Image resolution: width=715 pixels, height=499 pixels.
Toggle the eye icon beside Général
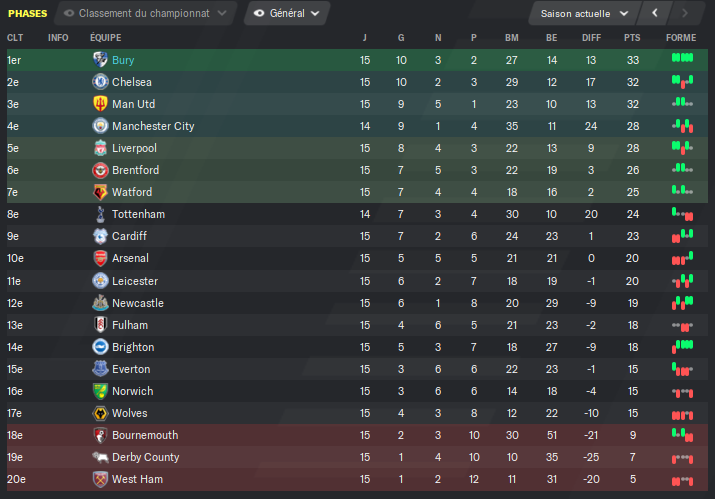pos(259,13)
